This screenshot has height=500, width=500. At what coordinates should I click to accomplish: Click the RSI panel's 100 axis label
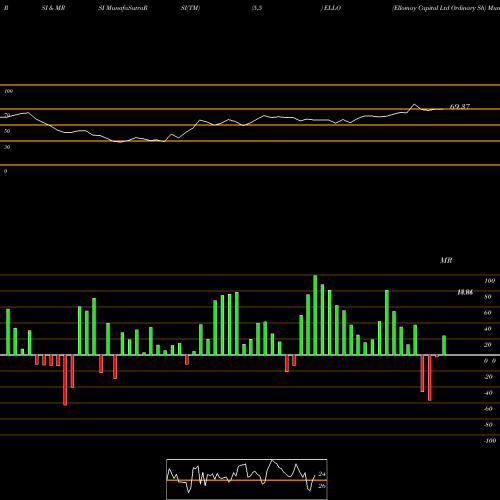(8, 91)
